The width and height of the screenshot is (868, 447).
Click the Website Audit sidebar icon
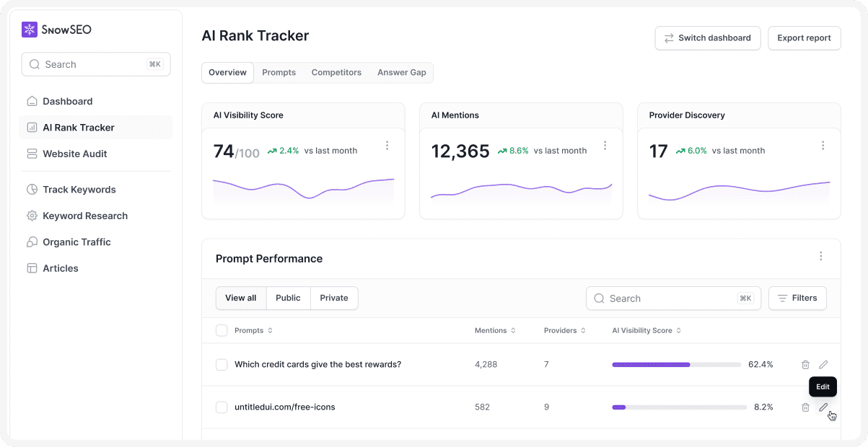(32, 154)
